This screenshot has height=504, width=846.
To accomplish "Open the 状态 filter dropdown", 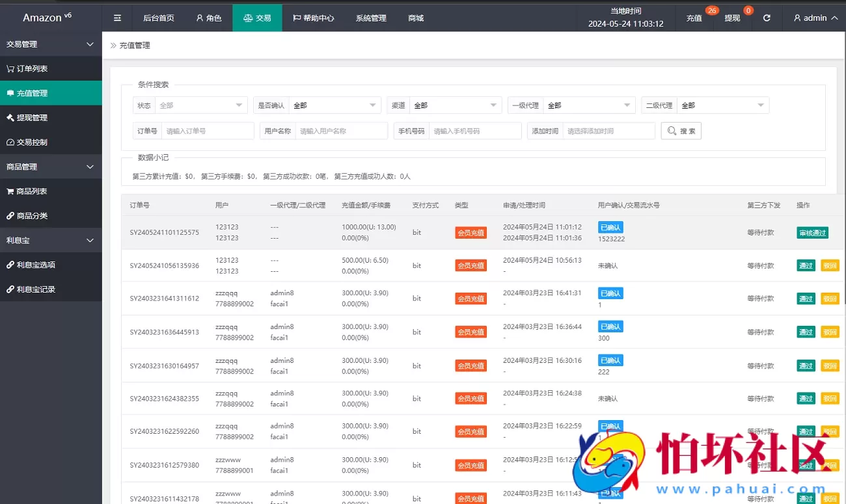I will (x=200, y=105).
